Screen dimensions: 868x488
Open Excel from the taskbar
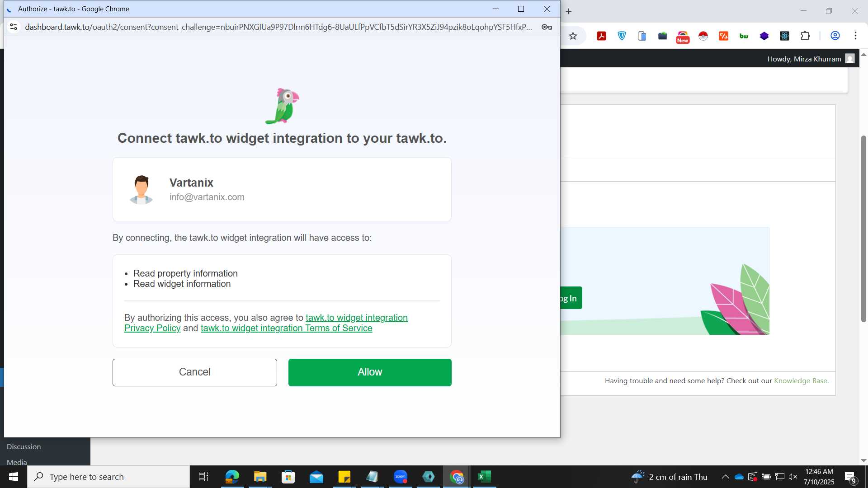tap(485, 477)
